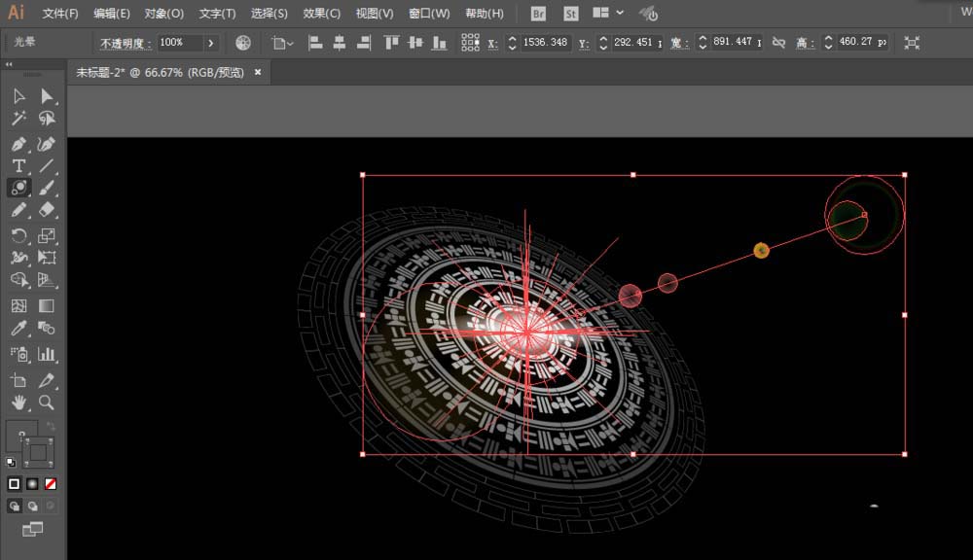Choose a reference point in the locator grid
The image size is (973, 560).
470,42
